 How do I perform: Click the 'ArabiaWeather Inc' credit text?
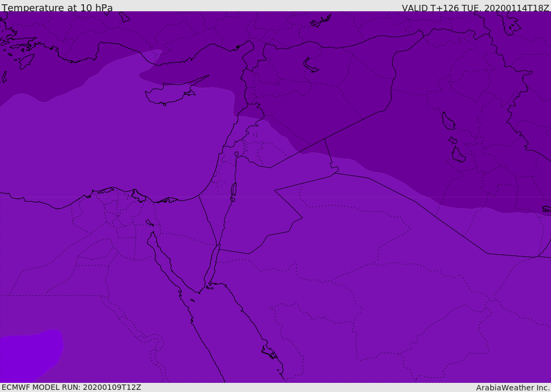point(513,388)
